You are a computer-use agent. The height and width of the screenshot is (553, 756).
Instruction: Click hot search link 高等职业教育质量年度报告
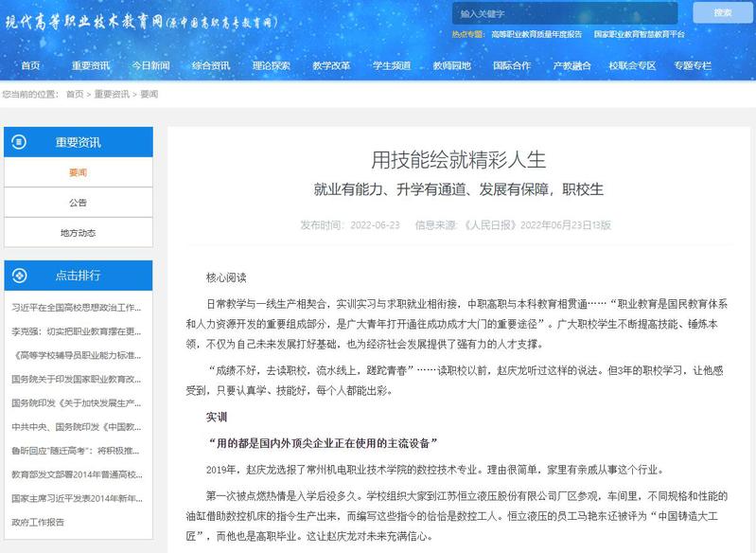536,34
